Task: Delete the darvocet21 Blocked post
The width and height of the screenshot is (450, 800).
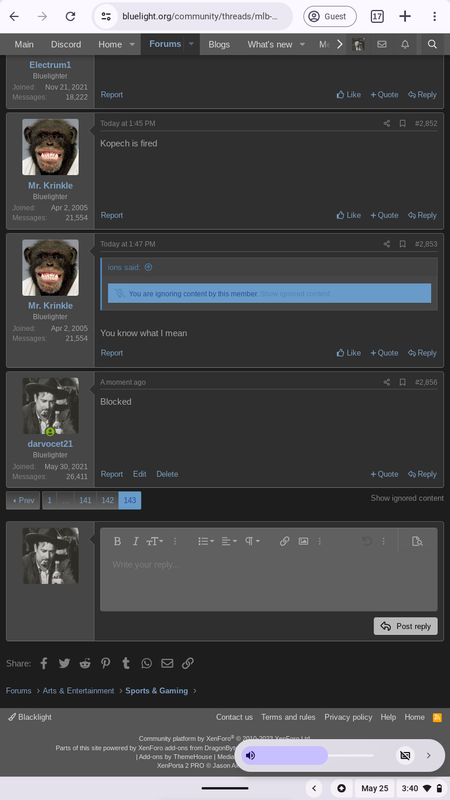Action: (x=167, y=474)
